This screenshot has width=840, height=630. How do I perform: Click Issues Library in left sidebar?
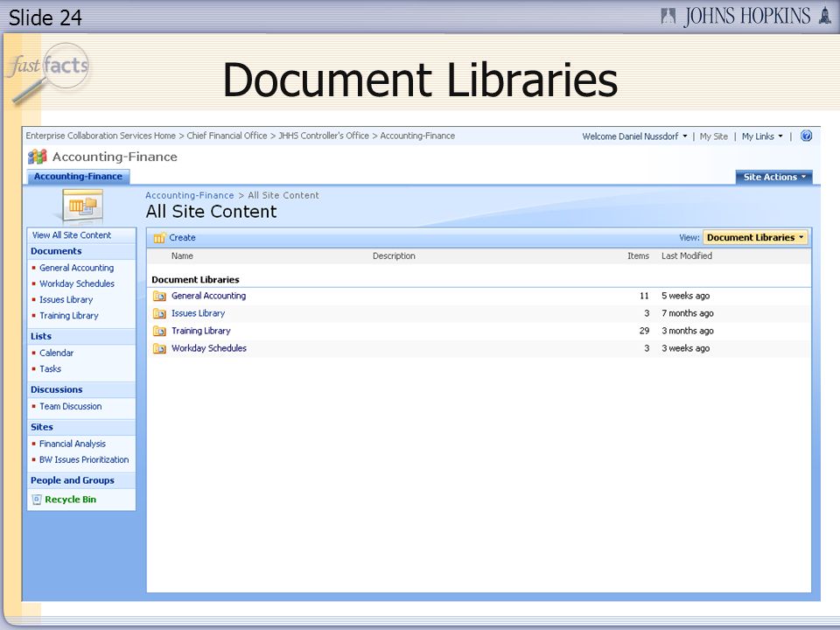pos(66,300)
